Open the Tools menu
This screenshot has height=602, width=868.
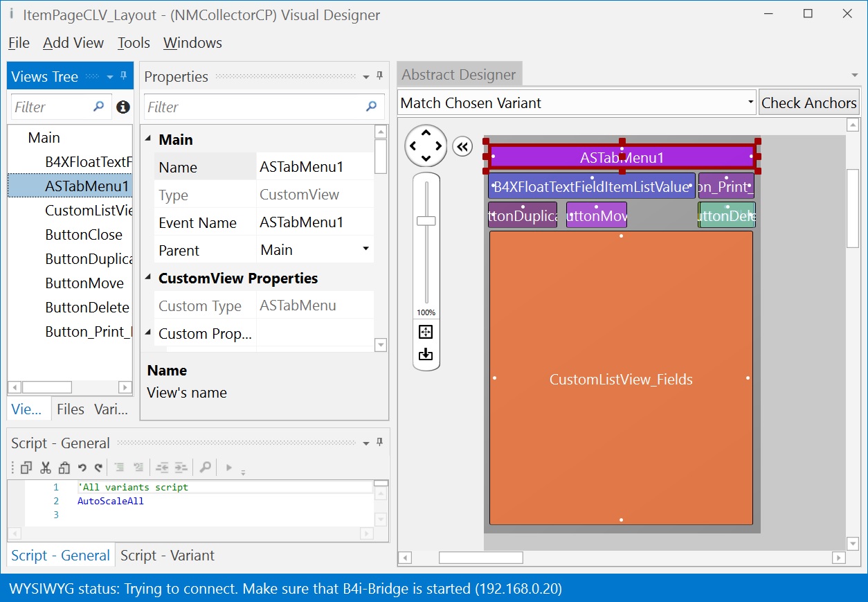[134, 43]
